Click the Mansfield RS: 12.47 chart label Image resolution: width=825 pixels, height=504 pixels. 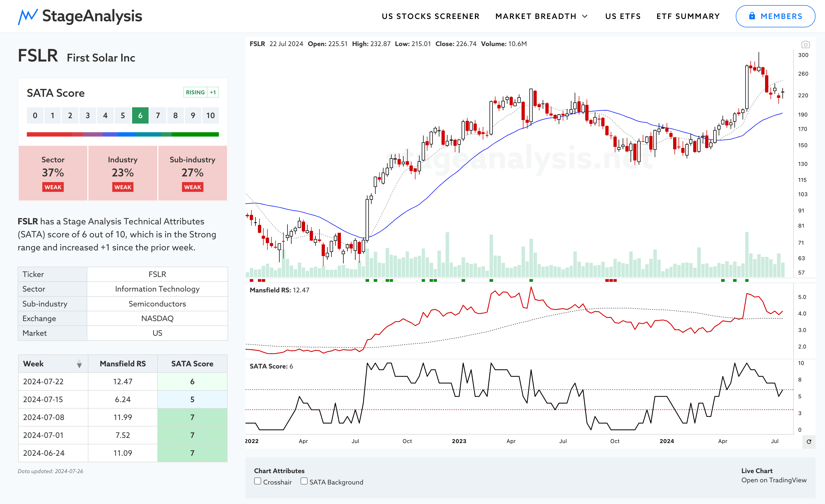(x=279, y=290)
